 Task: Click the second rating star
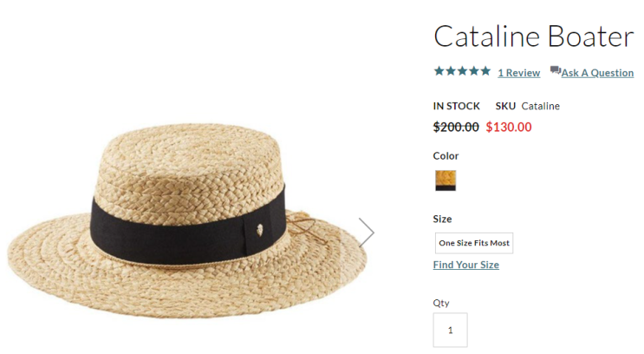tap(451, 71)
